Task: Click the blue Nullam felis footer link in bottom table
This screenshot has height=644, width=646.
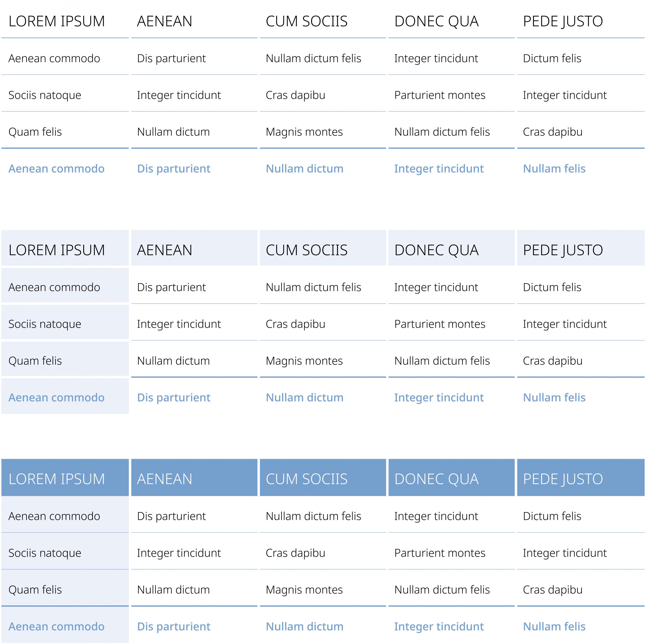Action: (x=554, y=626)
